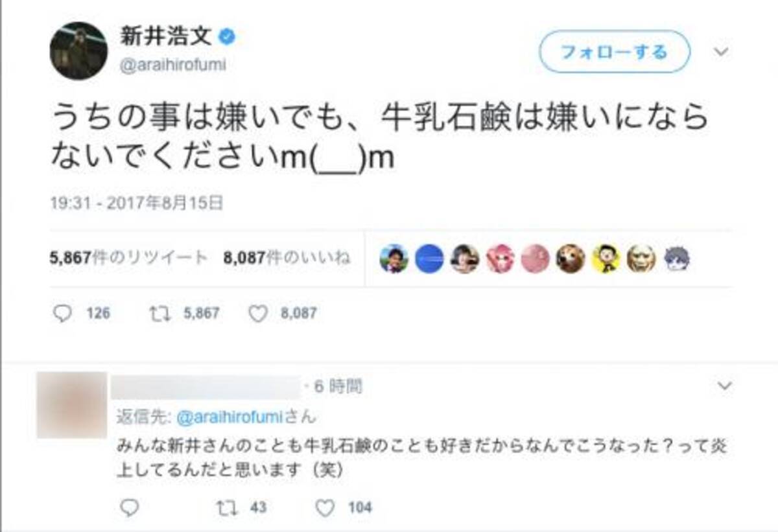This screenshot has height=532, width=778.
Task: Open the @araihirofumi handle under the name
Action: [172, 65]
